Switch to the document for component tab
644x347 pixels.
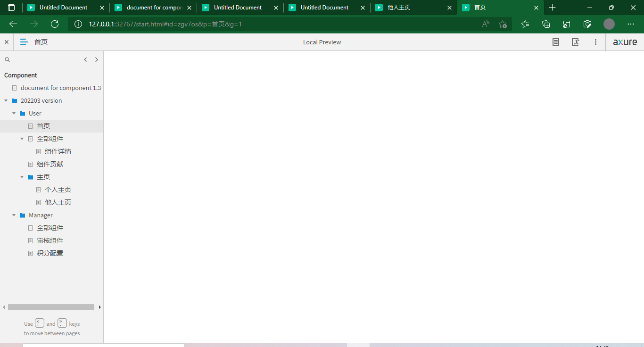tap(153, 8)
